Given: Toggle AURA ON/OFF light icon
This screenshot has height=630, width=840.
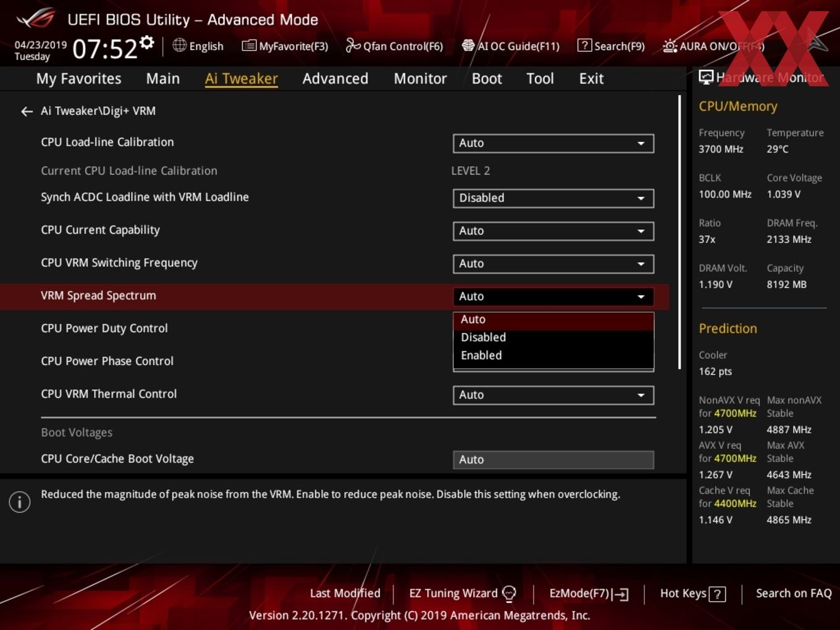Looking at the screenshot, I should point(670,46).
